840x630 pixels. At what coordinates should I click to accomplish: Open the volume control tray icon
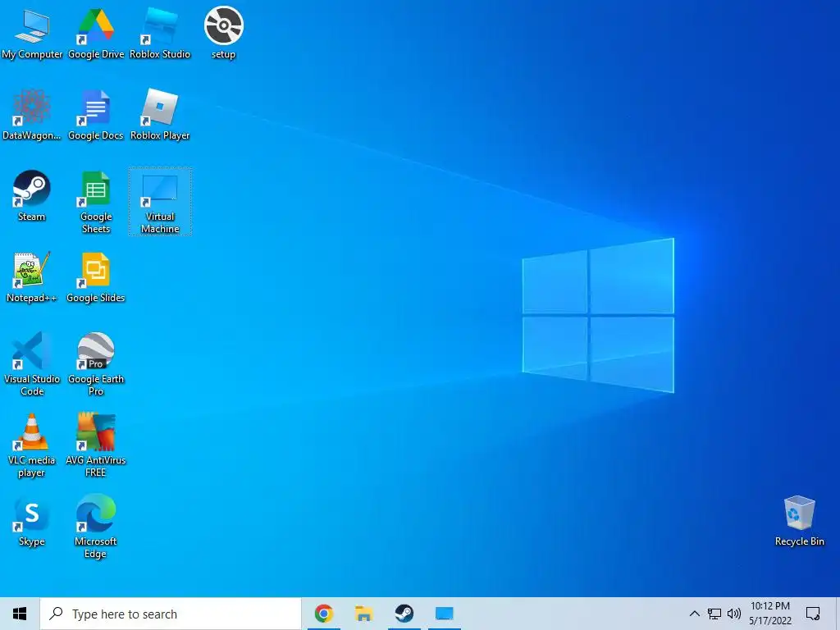coord(734,614)
